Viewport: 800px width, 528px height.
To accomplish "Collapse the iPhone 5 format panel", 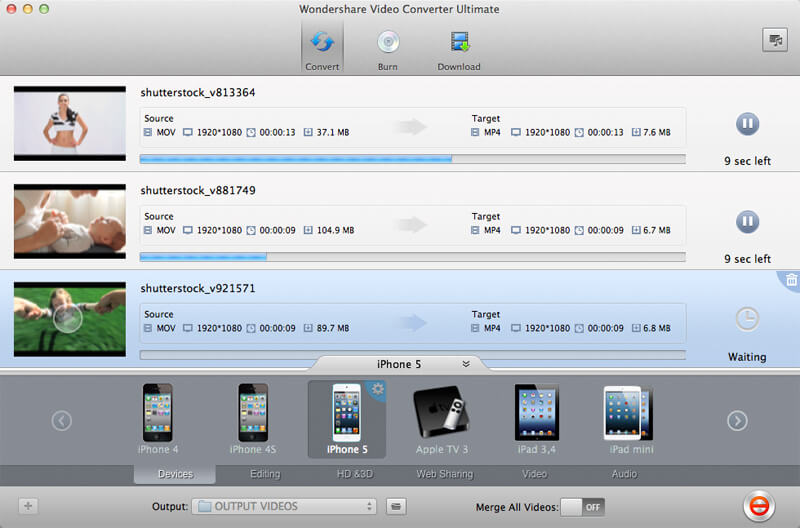I will tap(465, 364).
